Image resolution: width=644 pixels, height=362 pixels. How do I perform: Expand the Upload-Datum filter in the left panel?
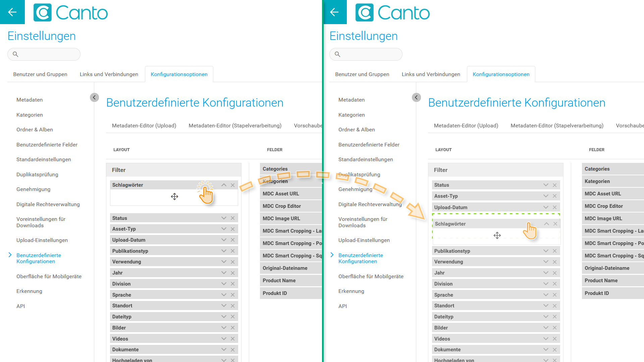coord(224,240)
